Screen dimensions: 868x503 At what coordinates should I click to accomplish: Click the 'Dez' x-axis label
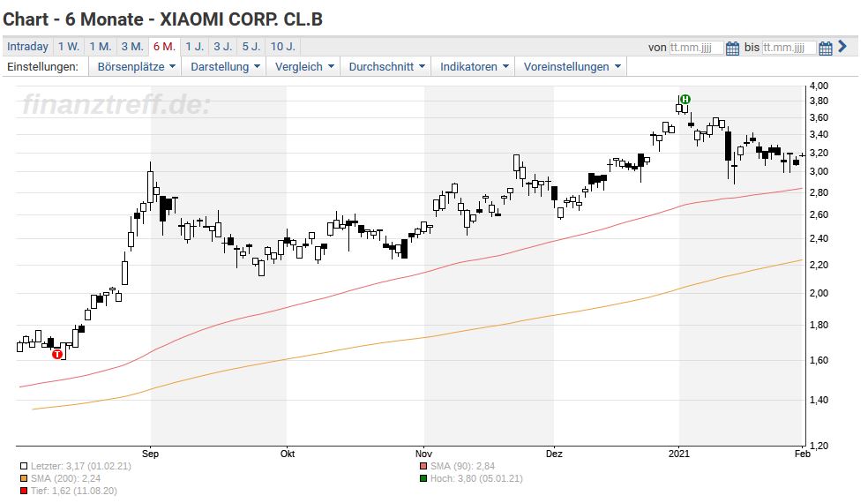pos(554,454)
